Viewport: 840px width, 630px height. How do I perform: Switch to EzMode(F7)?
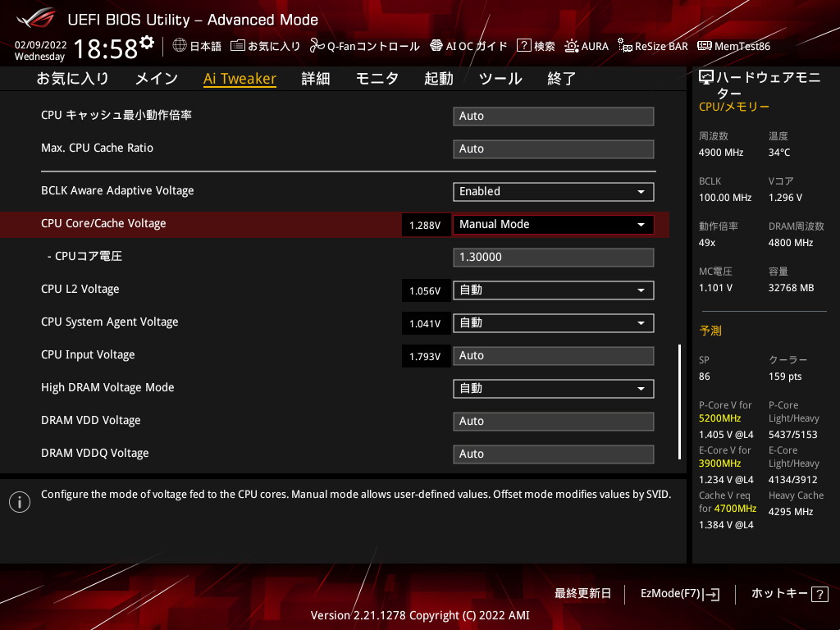[x=680, y=594]
